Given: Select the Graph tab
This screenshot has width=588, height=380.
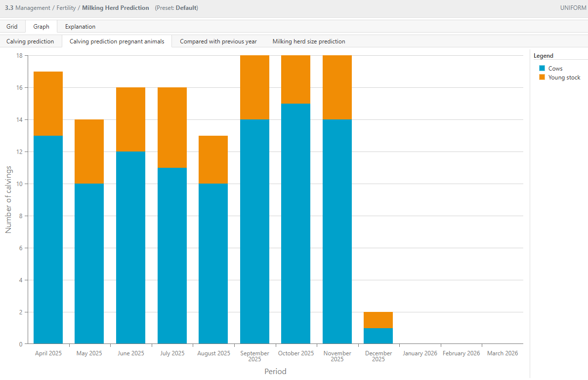Looking at the screenshot, I should pyautogui.click(x=41, y=27).
